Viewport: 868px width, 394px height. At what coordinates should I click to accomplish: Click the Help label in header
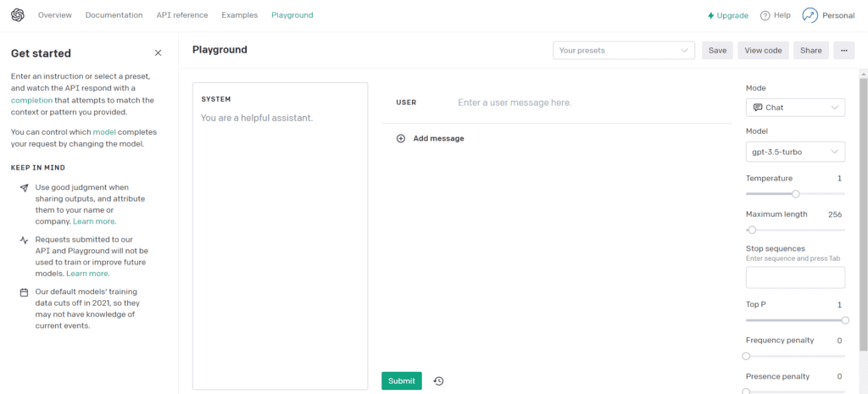pos(782,15)
